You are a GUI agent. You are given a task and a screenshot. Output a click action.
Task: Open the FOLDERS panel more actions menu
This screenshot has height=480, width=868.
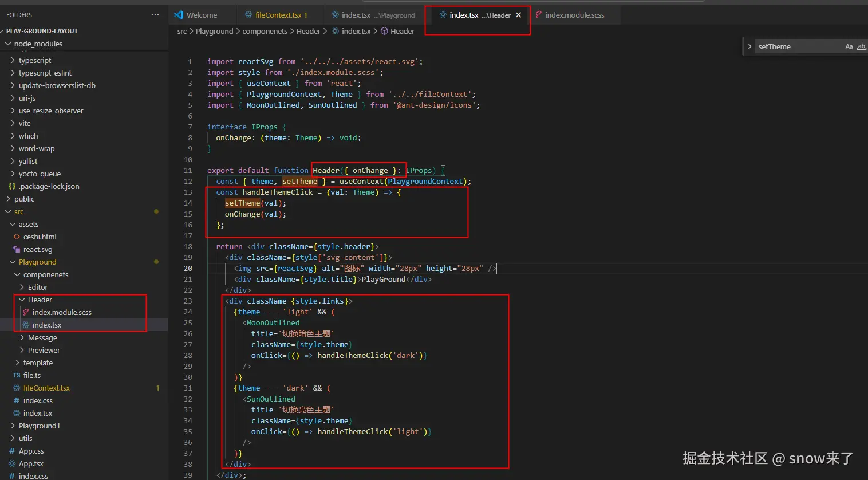click(x=155, y=15)
